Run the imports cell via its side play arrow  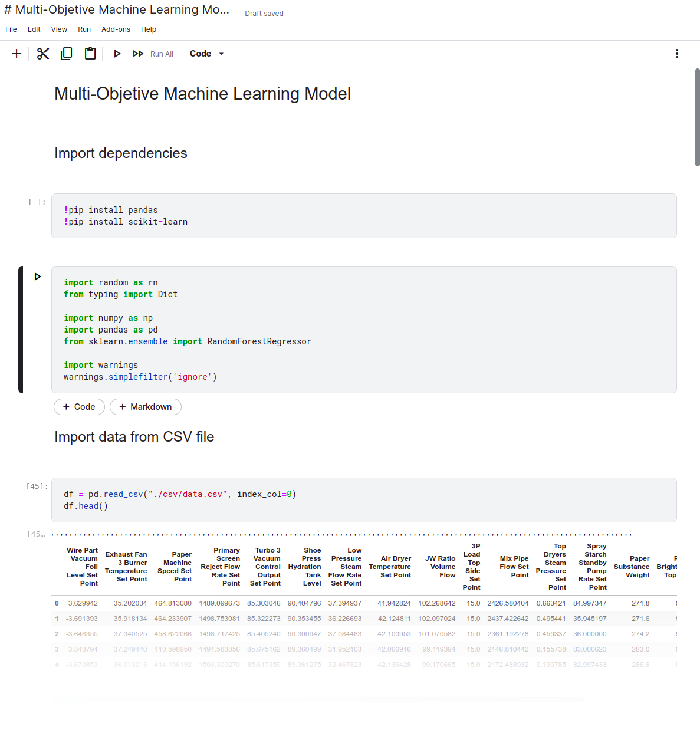38,276
